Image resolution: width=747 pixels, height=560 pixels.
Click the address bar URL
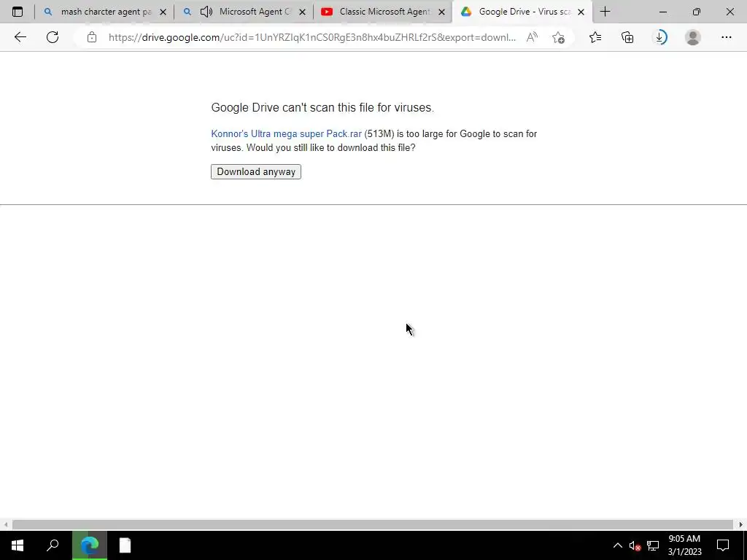(312, 37)
